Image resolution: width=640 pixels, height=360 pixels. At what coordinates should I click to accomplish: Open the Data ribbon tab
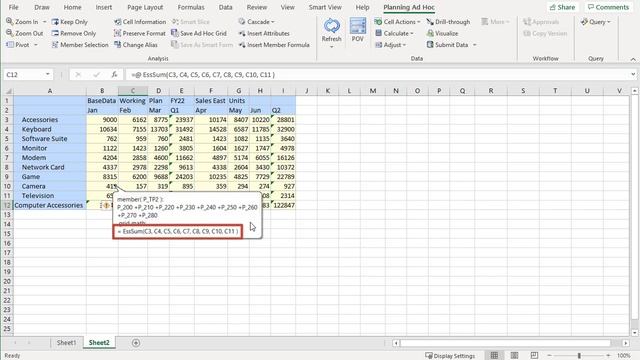click(225, 7)
